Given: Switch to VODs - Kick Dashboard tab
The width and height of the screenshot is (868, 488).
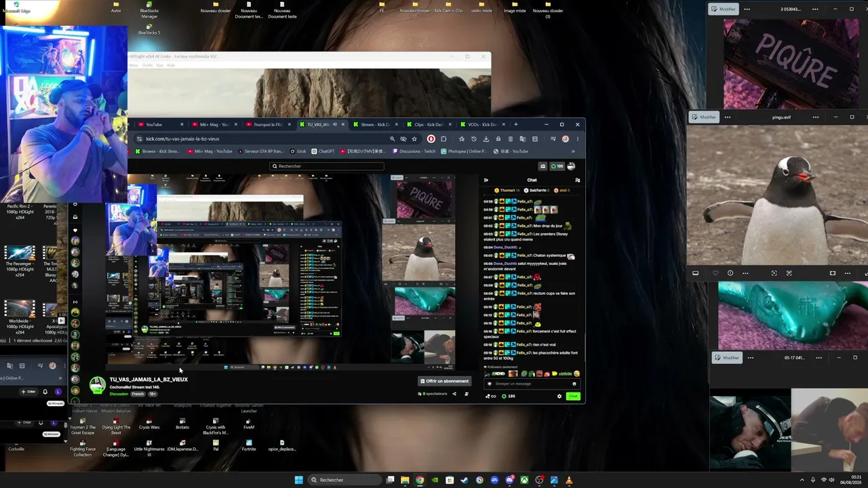Looking at the screenshot, I should [x=481, y=125].
